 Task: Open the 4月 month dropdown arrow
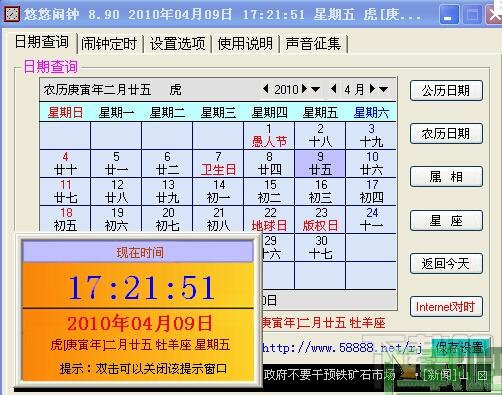click(383, 89)
